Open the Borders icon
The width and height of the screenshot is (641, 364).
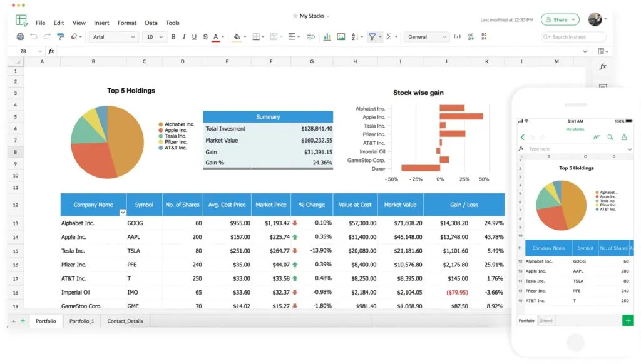(257, 36)
